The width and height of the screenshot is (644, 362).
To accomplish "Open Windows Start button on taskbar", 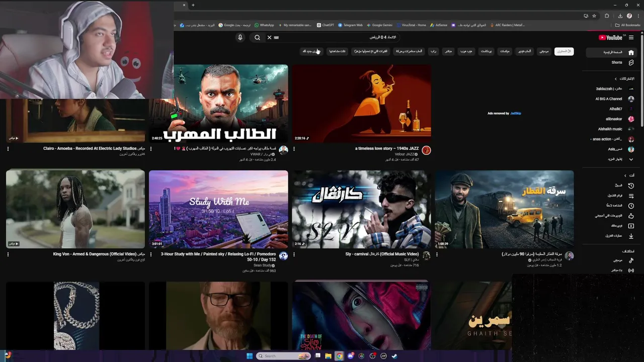I will pos(250,356).
